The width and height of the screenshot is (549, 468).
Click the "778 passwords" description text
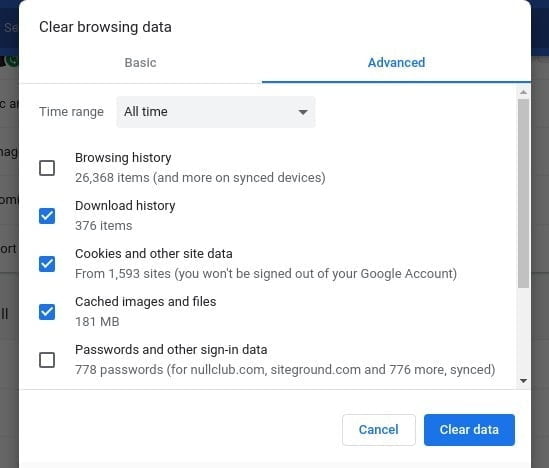pyautogui.click(x=285, y=370)
